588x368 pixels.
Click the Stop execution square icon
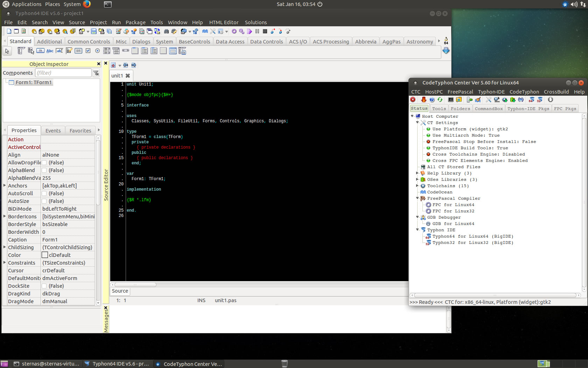point(265,31)
